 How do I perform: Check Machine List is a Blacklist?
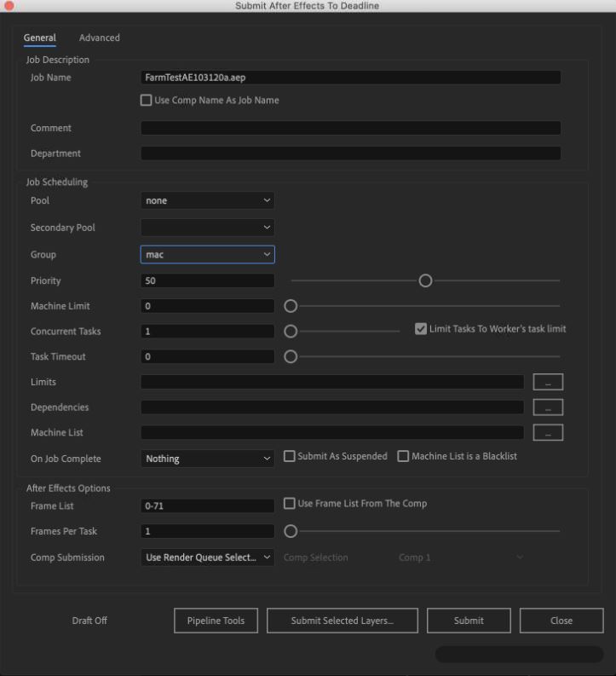point(403,456)
